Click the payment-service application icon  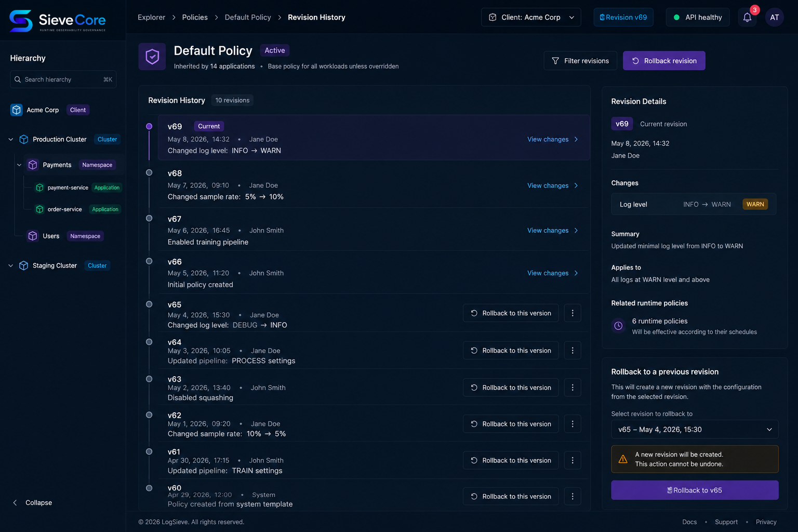click(39, 188)
